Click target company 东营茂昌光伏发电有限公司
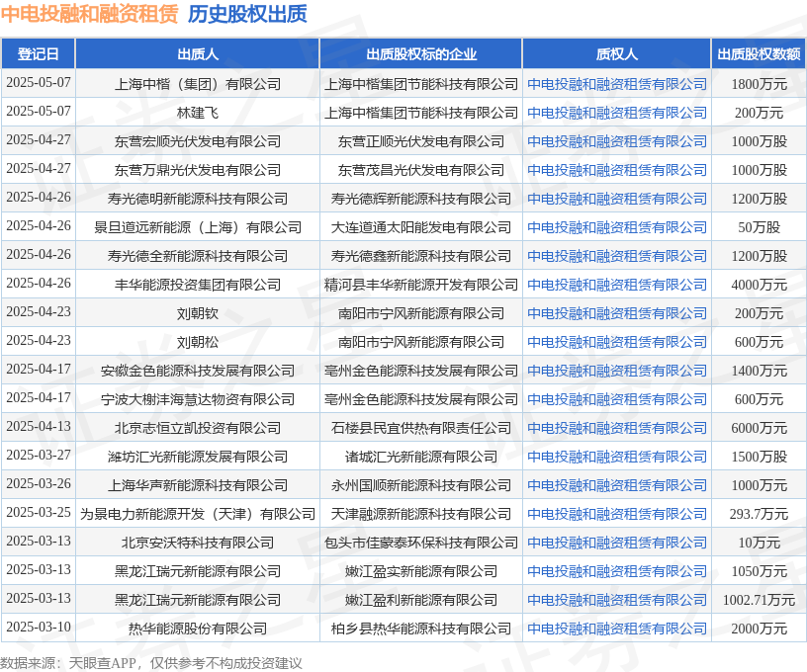Image resolution: width=807 pixels, height=672 pixels. (421, 170)
